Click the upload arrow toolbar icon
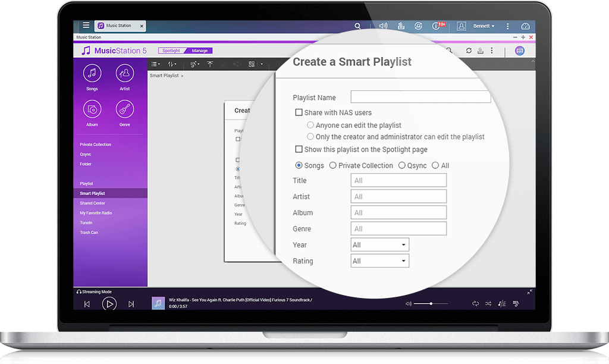This screenshot has width=609, height=364. (210, 64)
